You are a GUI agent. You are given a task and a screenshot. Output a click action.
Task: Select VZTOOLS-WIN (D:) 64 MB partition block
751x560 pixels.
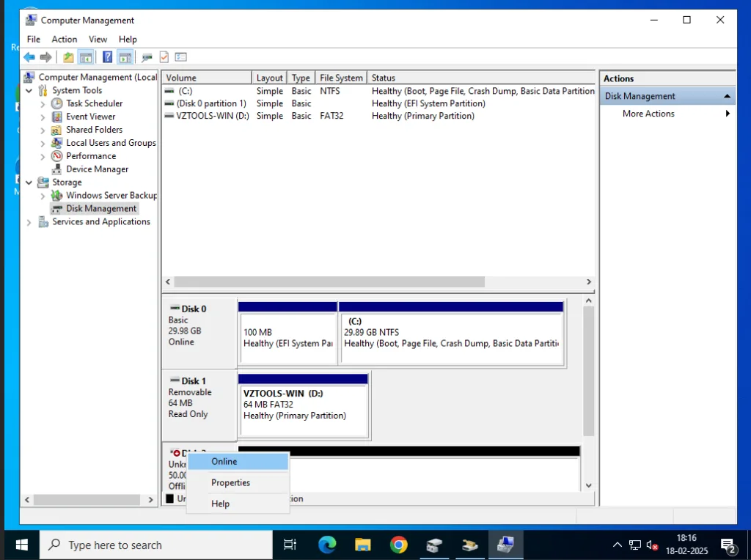click(x=303, y=405)
